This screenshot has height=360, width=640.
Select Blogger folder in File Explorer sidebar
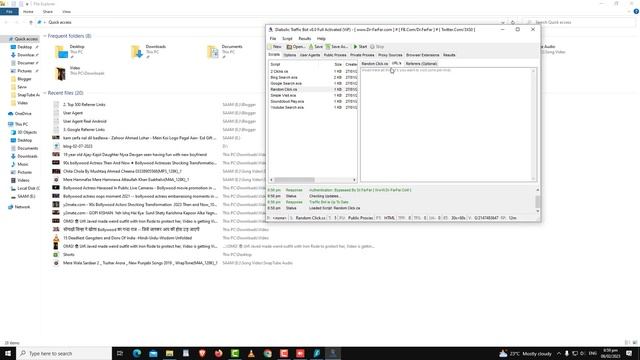click(21, 79)
